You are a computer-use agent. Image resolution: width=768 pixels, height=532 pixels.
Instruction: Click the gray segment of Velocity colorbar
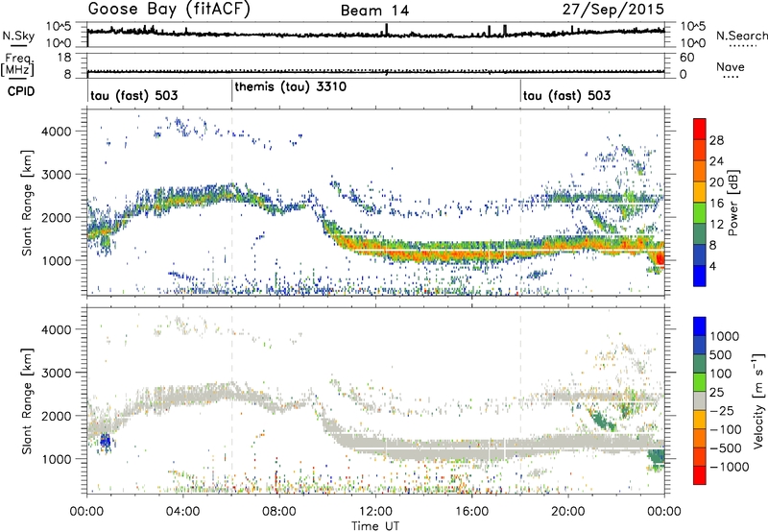pos(700,400)
